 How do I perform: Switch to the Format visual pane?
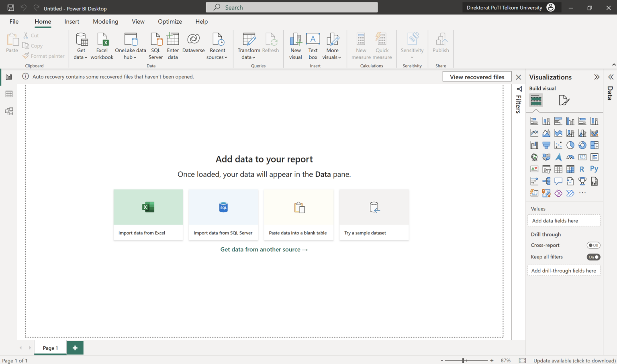[x=564, y=100]
